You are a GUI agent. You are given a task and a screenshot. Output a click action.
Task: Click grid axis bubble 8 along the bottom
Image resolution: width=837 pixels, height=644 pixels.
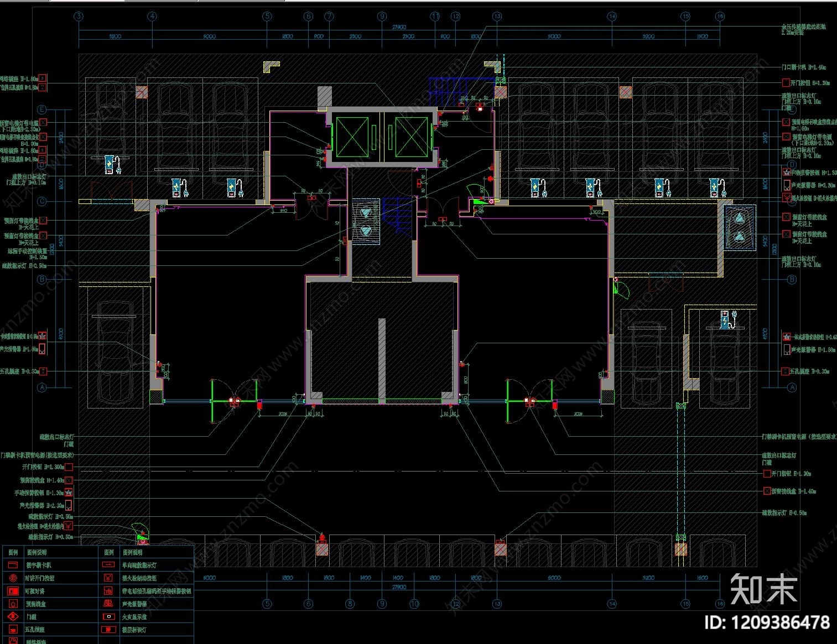350,604
